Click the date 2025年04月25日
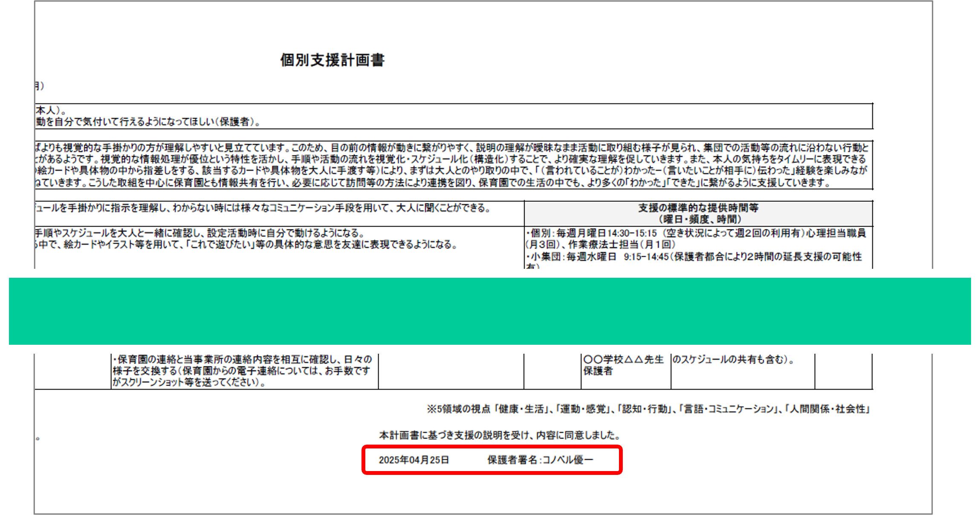The image size is (980, 515). tap(413, 460)
